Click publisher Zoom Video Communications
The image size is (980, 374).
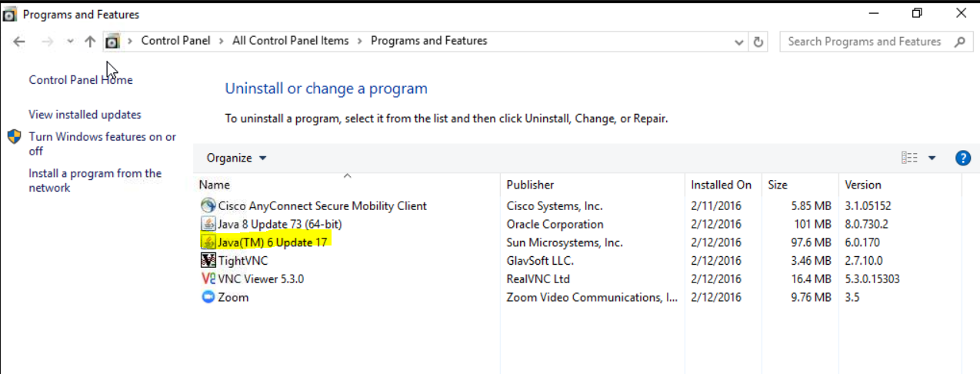pyautogui.click(x=592, y=297)
